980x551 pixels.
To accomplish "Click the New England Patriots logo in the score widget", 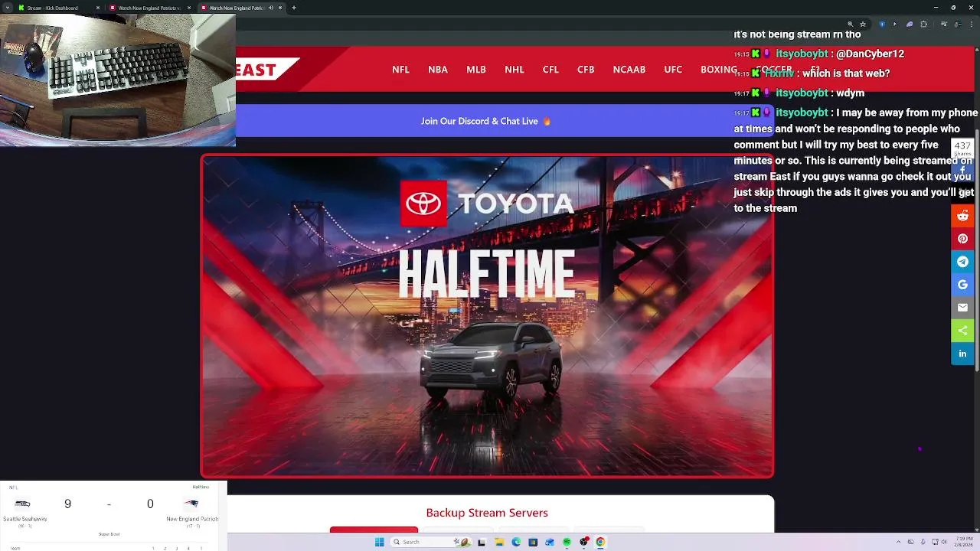I will tap(191, 504).
